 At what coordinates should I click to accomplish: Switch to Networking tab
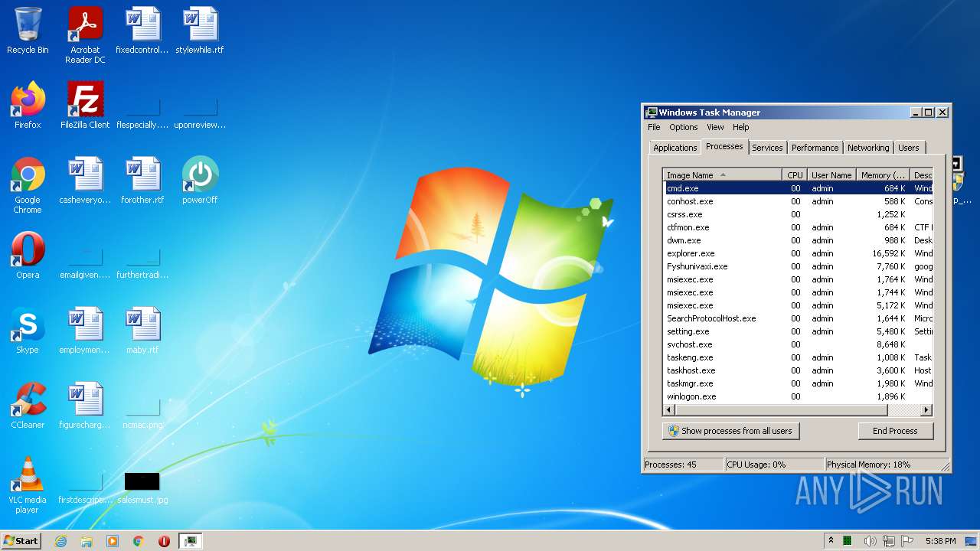click(868, 148)
